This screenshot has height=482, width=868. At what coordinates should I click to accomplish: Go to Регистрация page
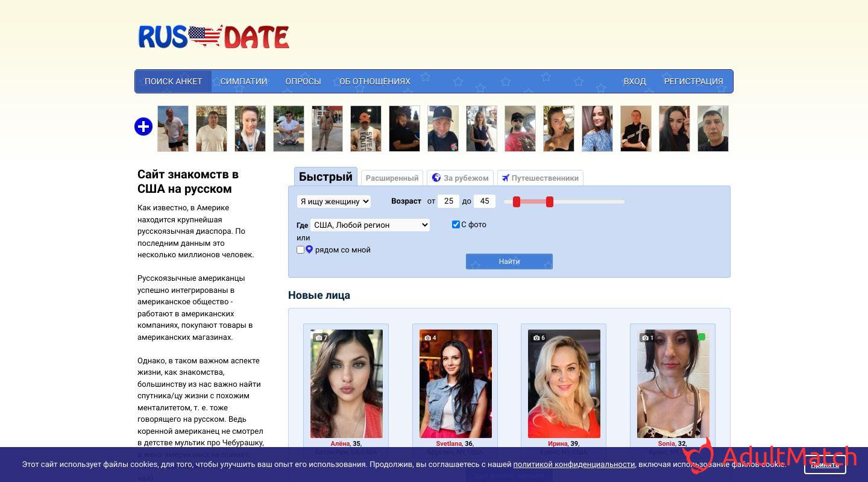coord(693,81)
